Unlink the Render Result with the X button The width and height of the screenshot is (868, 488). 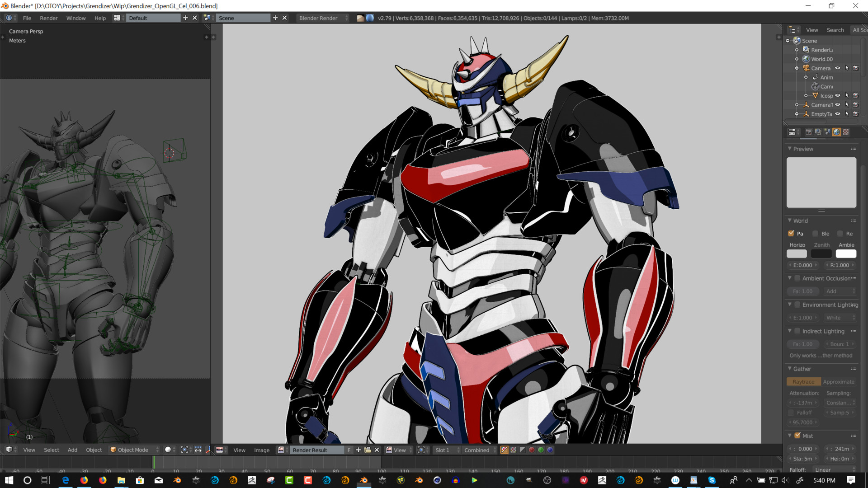point(377,450)
